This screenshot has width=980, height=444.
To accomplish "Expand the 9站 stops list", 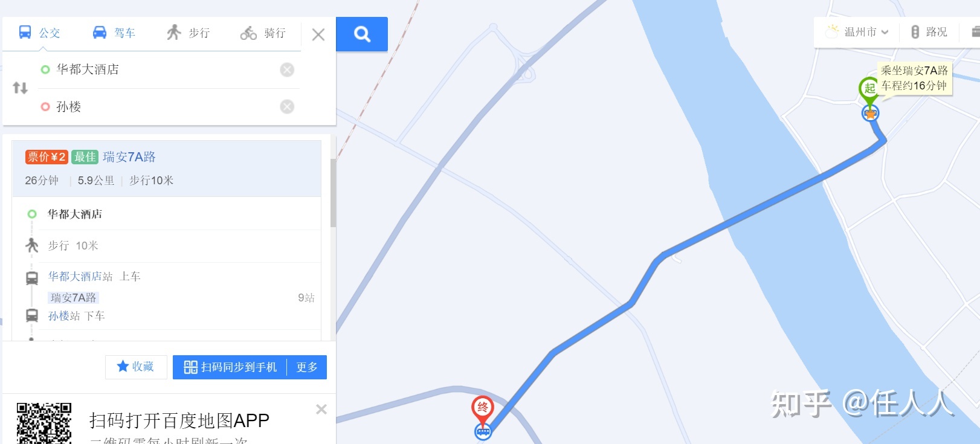I will [306, 298].
